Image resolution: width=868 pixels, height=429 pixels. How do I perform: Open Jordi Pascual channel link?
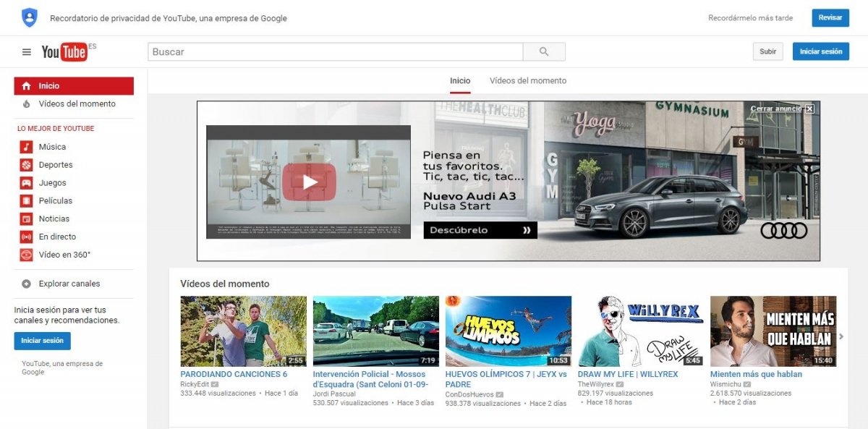334,394
